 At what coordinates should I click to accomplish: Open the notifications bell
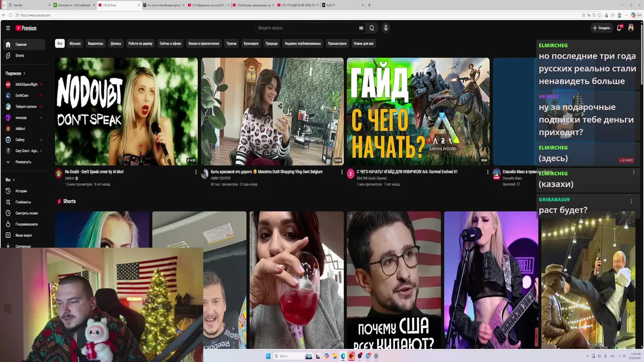coord(620,28)
